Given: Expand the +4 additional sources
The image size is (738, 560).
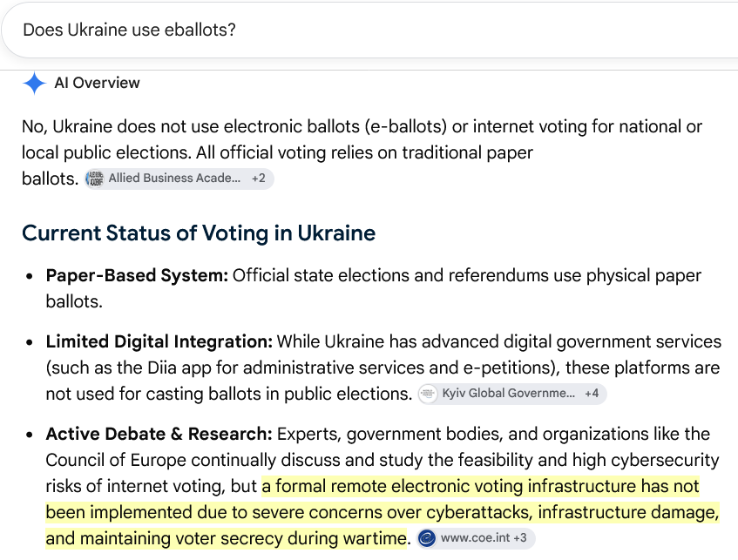Looking at the screenshot, I should [x=592, y=394].
